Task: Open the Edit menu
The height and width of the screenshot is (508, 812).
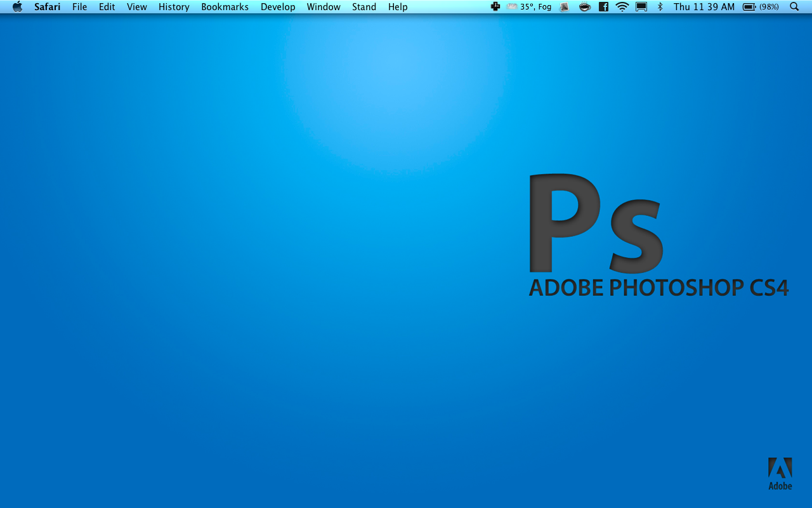Action: pyautogui.click(x=107, y=7)
